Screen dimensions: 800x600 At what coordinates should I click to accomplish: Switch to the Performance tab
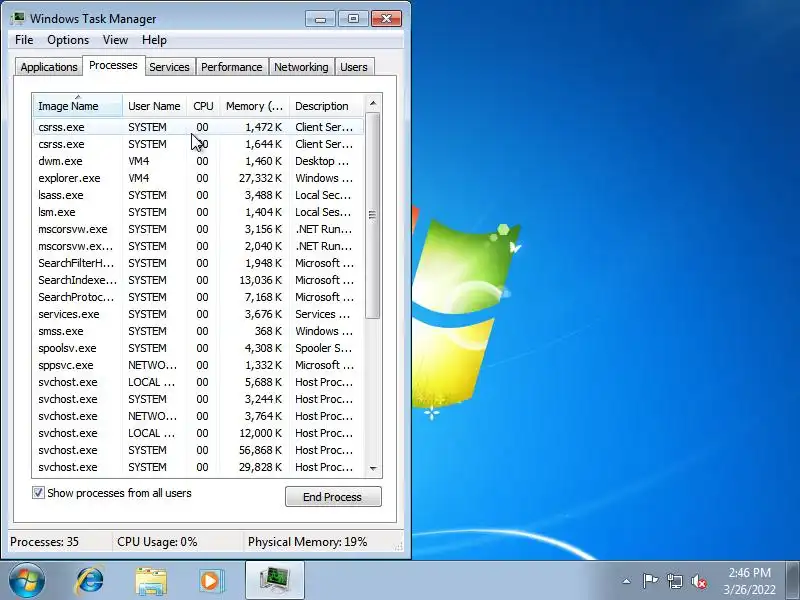click(231, 67)
